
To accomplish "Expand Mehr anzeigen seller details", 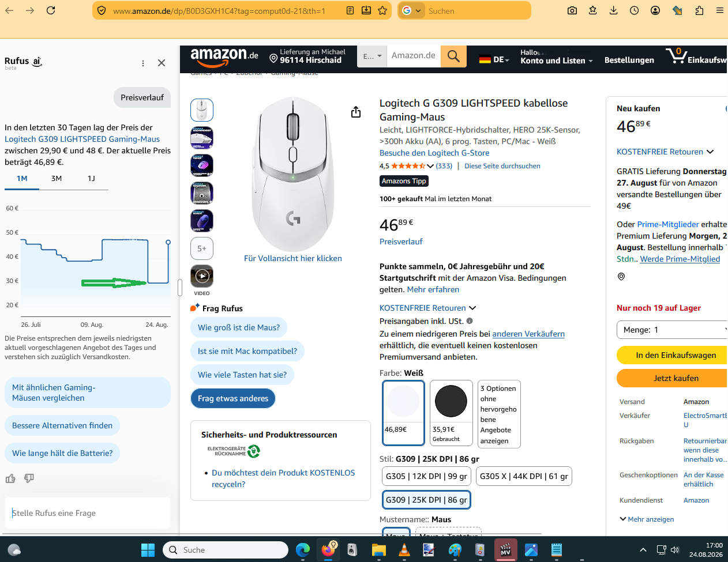I will pyautogui.click(x=647, y=519).
